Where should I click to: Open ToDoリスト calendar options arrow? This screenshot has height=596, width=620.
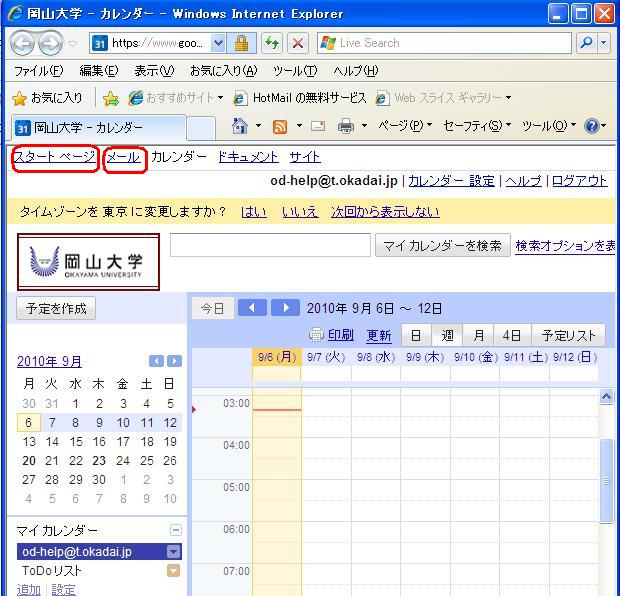tap(174, 571)
